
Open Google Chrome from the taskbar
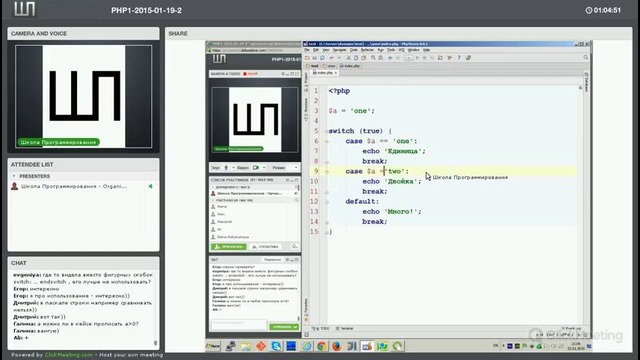point(322,346)
